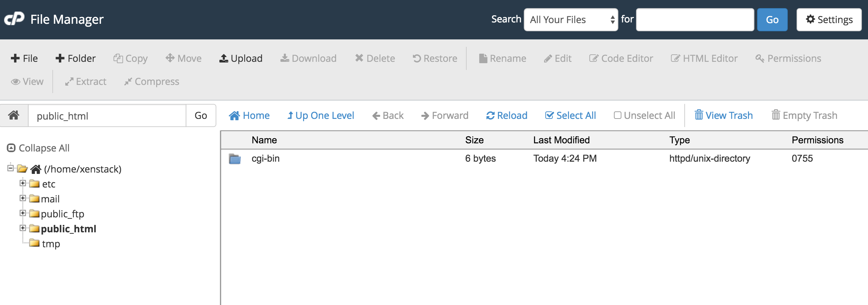Create a new file with + File
The height and width of the screenshot is (305, 868).
point(24,58)
